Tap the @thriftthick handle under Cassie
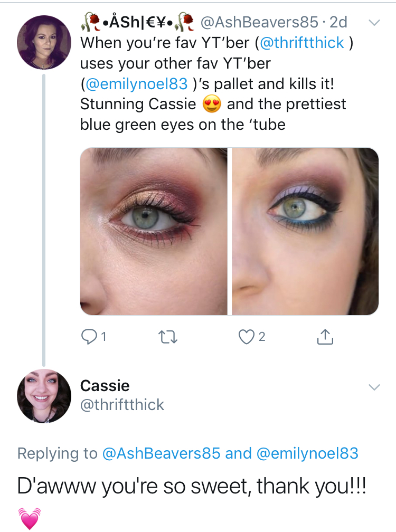Image resolution: width=396 pixels, height=532 pixels. tap(122, 405)
